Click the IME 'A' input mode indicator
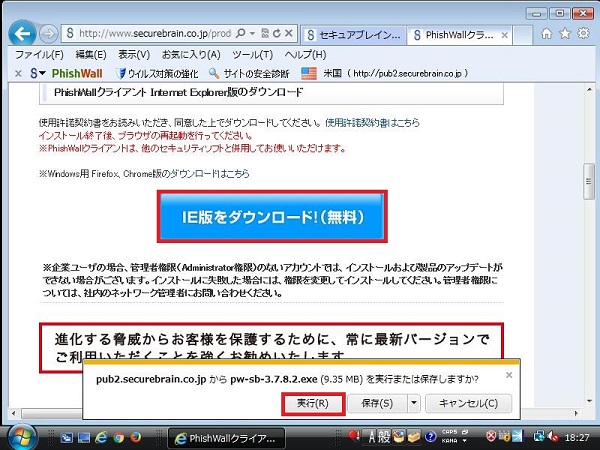The width and height of the screenshot is (600, 450). click(x=372, y=436)
